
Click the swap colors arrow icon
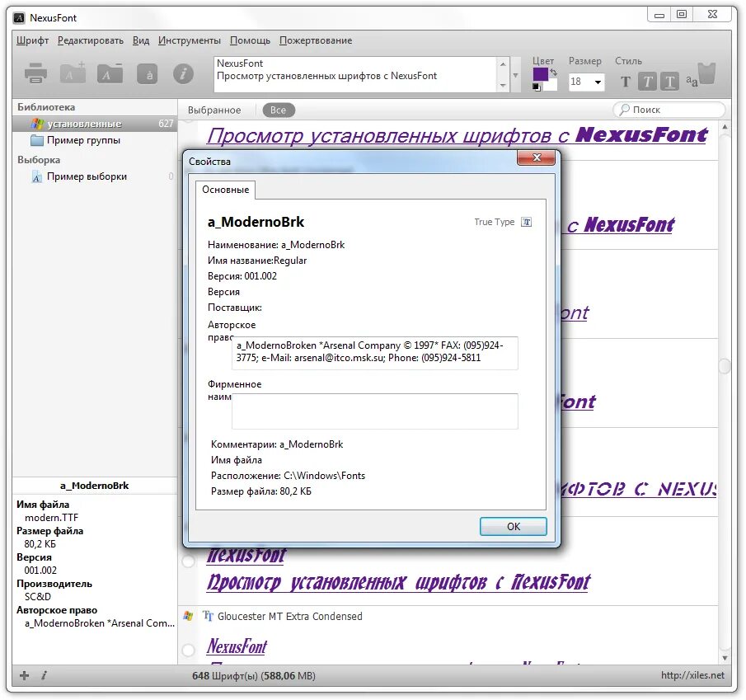(553, 72)
